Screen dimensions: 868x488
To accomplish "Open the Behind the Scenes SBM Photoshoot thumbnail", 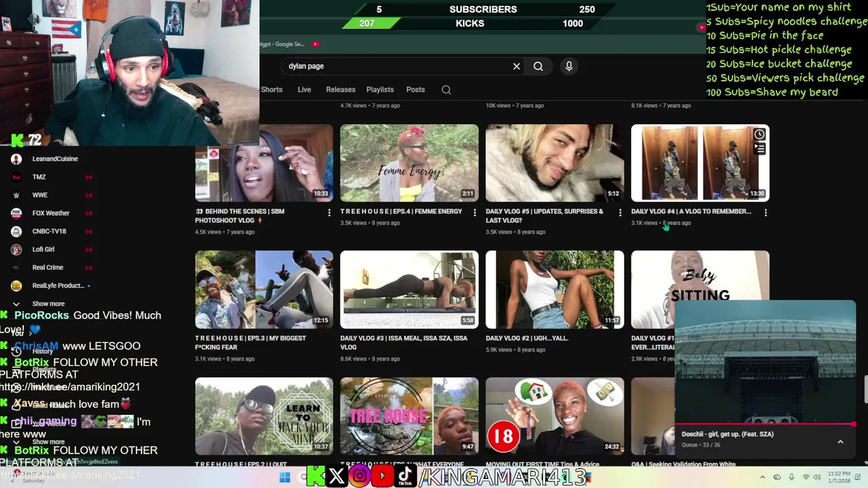I will point(264,163).
